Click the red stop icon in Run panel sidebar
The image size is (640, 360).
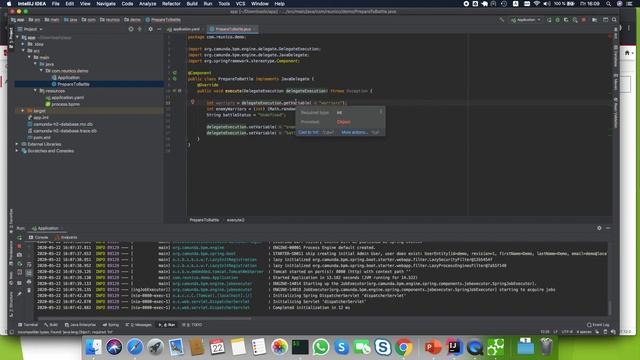[x=19, y=246]
